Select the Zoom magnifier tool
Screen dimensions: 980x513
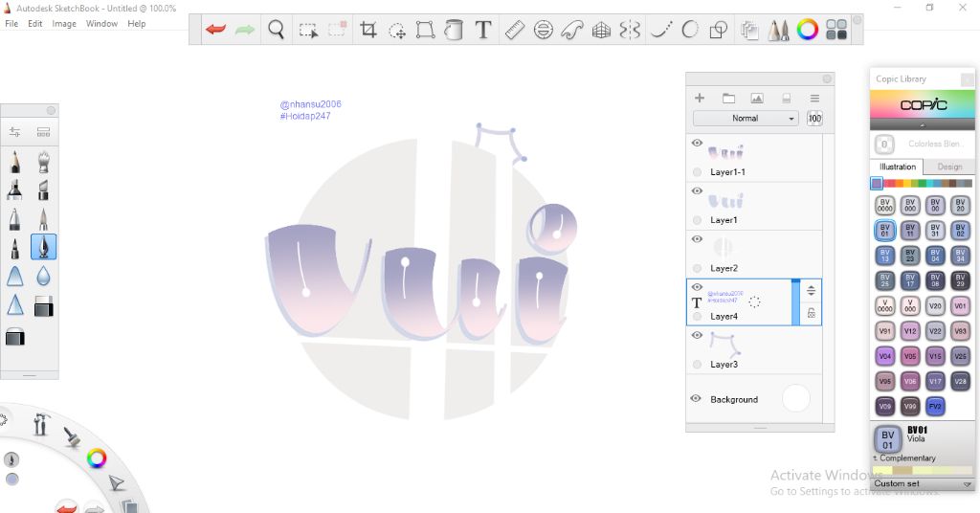[277, 30]
